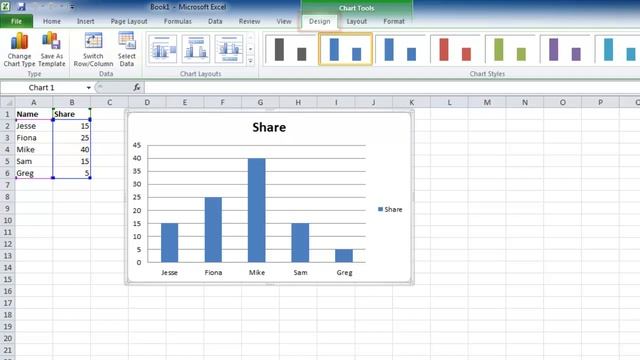
Task: Click the Jesse axis label
Action: pyautogui.click(x=169, y=273)
